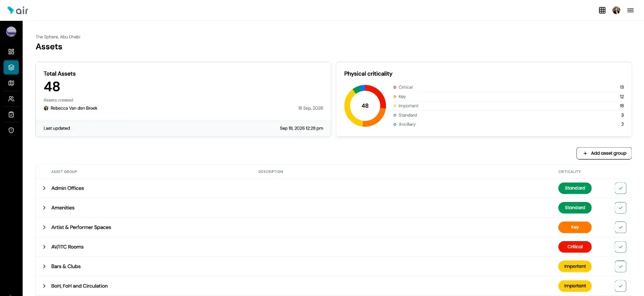Click the Standard badge for Amenities
This screenshot has width=644, height=296.
pyautogui.click(x=575, y=208)
